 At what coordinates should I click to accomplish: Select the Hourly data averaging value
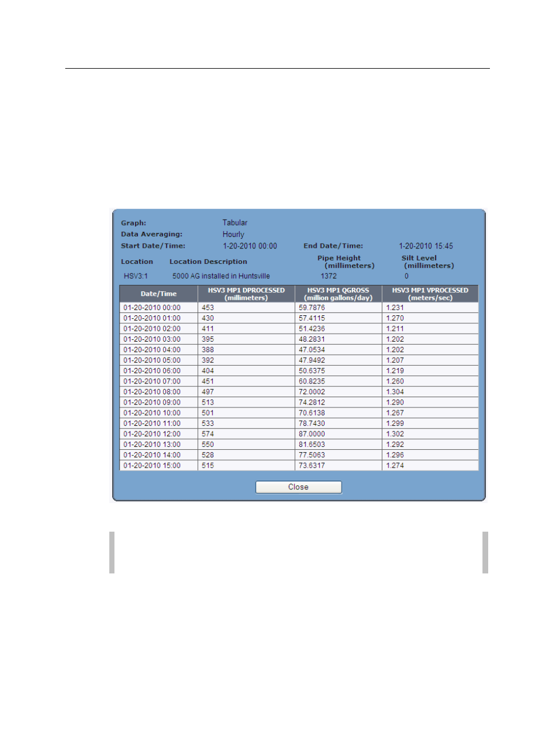pos(233,235)
